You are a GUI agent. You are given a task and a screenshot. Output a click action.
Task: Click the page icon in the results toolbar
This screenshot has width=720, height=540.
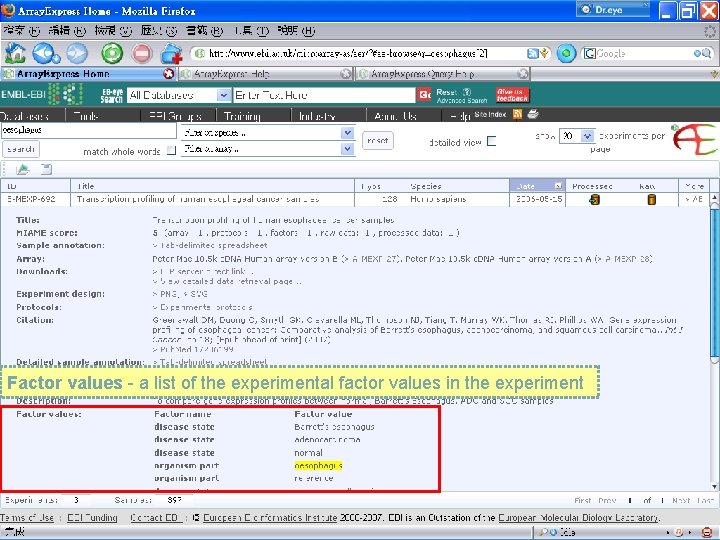[x=46, y=169]
